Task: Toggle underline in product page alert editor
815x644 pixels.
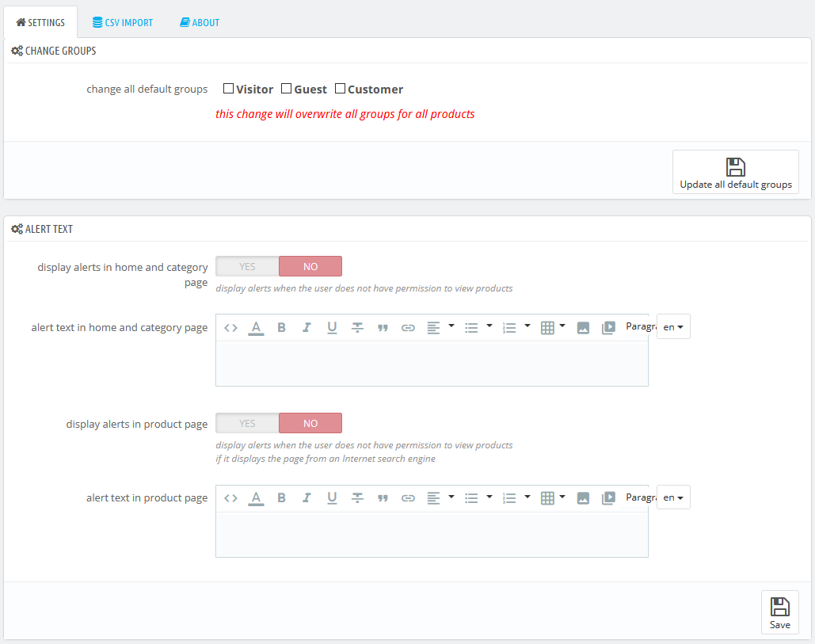Action: (332, 498)
